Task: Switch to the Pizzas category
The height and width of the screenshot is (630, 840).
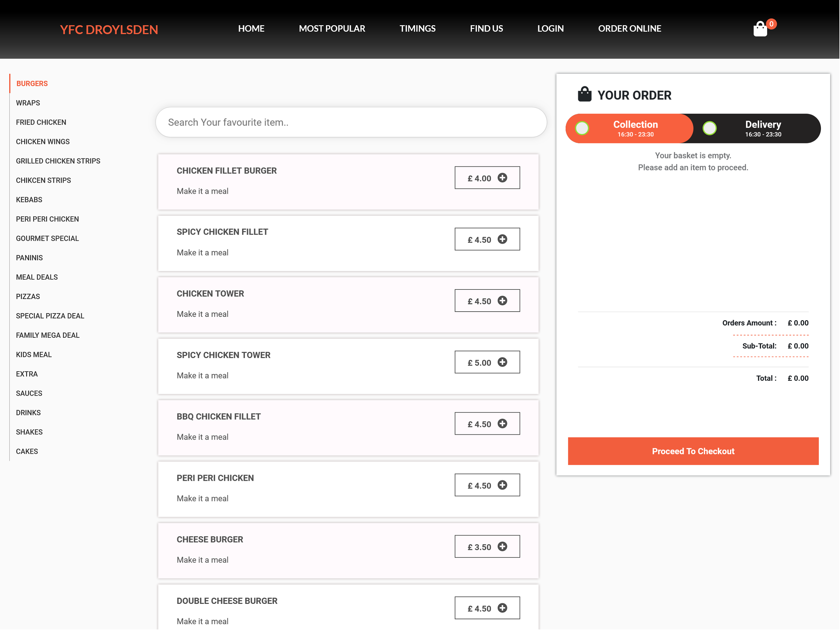Action: point(28,297)
